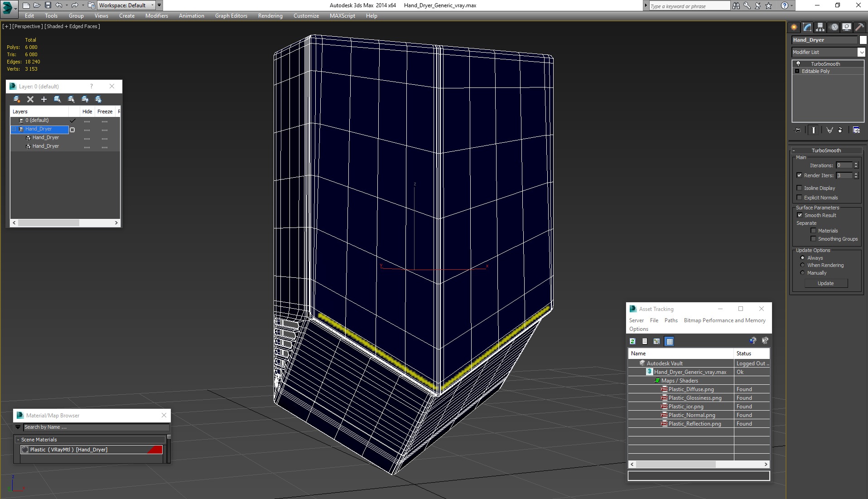Image resolution: width=868 pixels, height=499 pixels.
Task: Open the Create command panel tab
Action: pyautogui.click(x=794, y=27)
